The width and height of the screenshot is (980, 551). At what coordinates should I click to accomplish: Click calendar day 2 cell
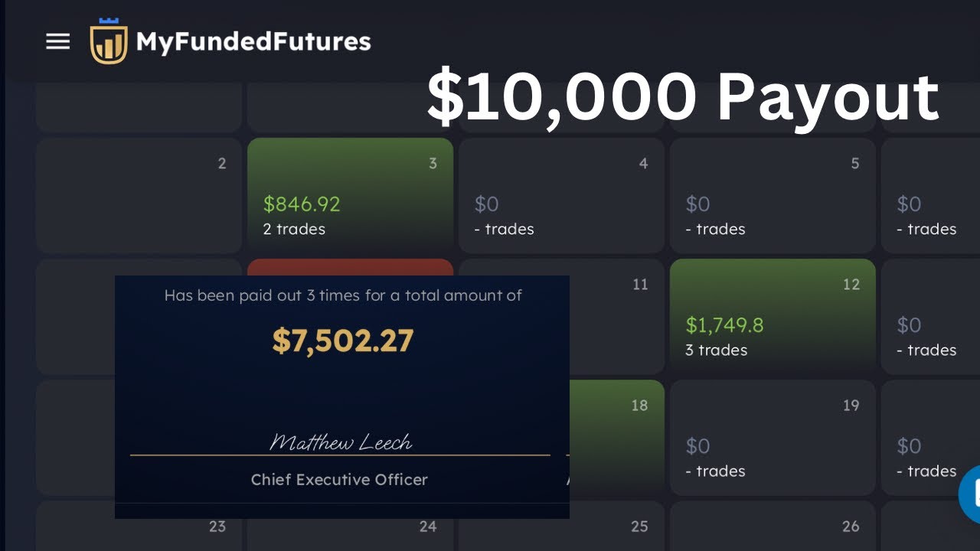(x=139, y=195)
